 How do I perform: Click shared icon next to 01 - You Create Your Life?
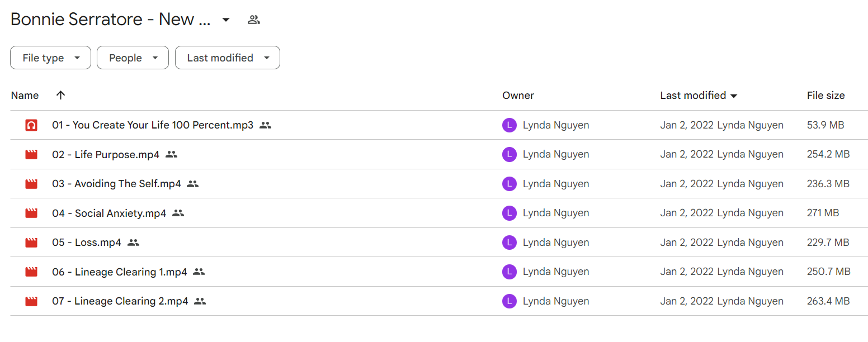point(266,125)
